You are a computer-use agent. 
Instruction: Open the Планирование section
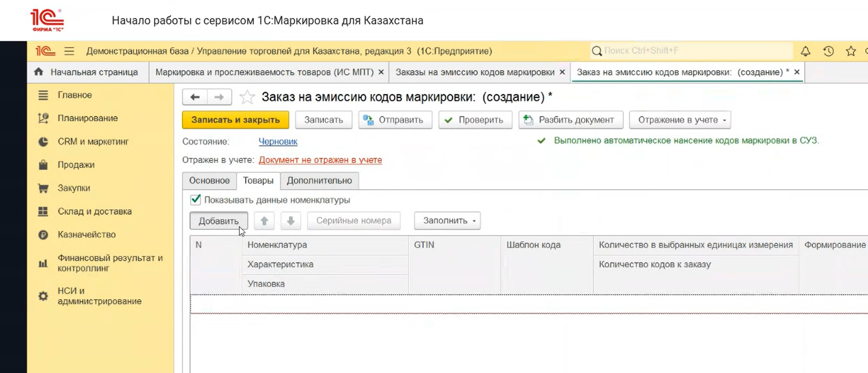pyautogui.click(x=87, y=118)
